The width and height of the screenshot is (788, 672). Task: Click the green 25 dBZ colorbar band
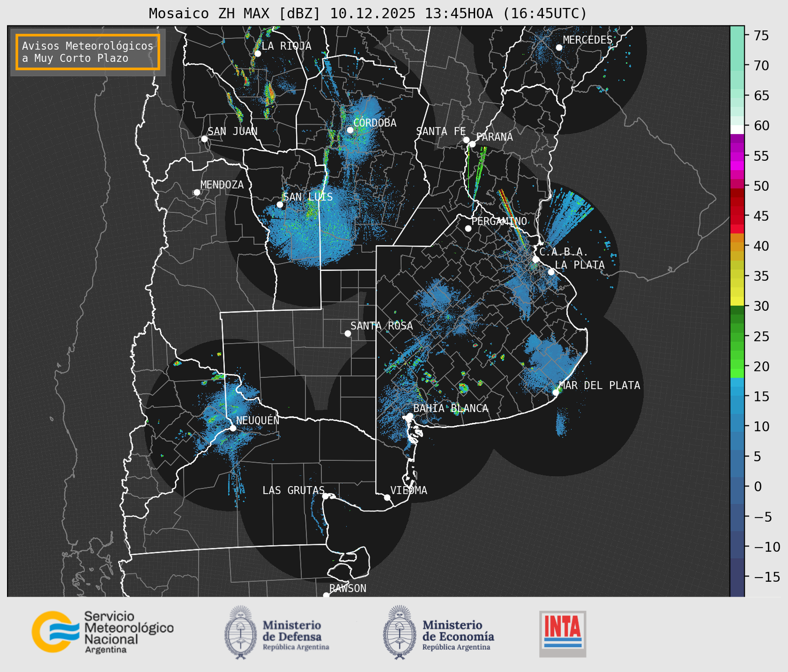[737, 336]
